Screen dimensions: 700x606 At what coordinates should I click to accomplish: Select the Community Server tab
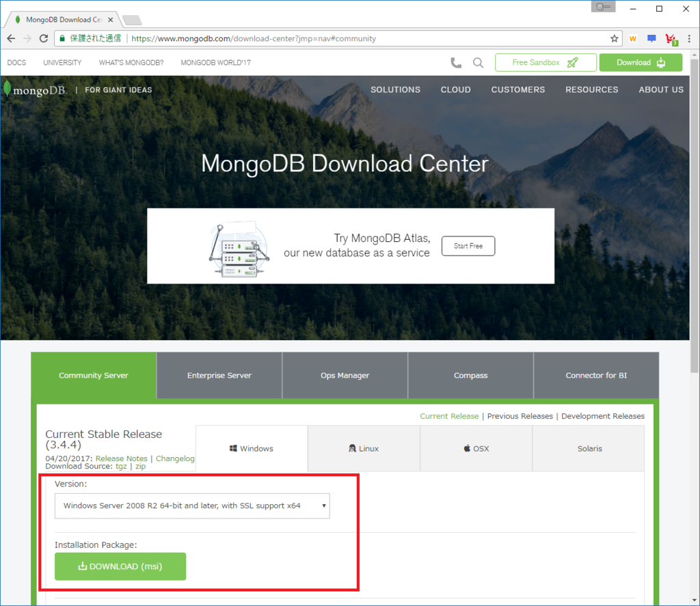click(x=94, y=375)
